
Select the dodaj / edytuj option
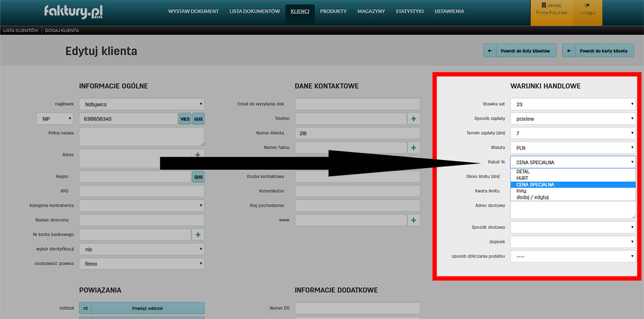pos(532,197)
